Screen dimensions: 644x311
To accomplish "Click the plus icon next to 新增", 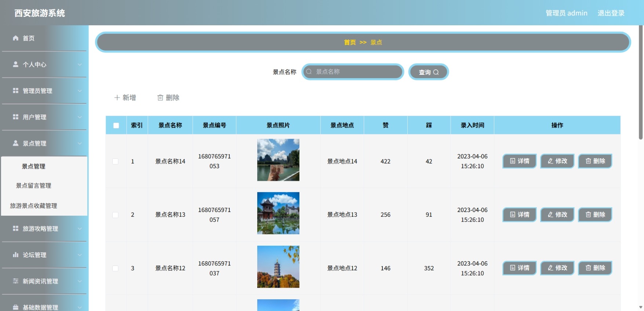I will point(117,98).
